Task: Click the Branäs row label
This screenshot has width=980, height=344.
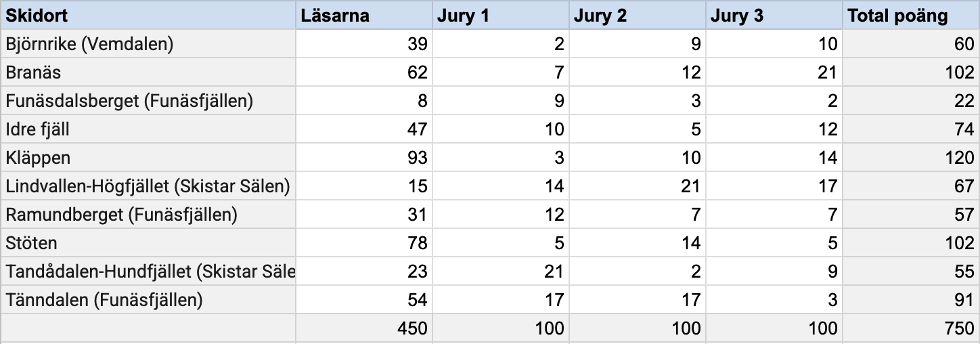Action: tap(148, 72)
